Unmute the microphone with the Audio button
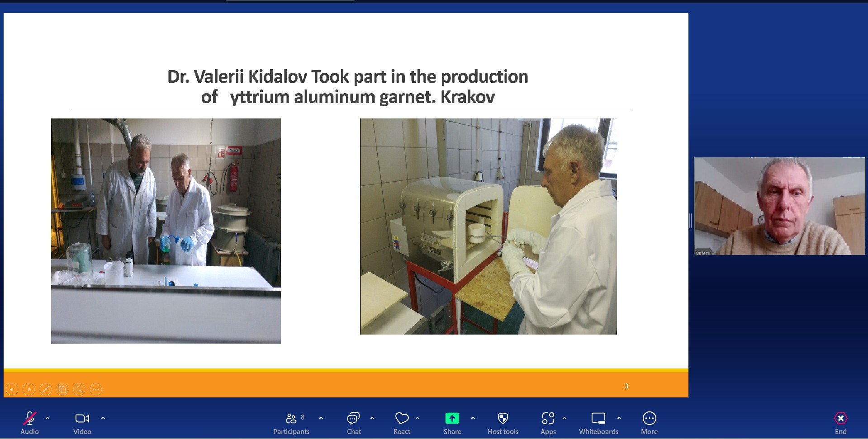The image size is (868, 439). (x=30, y=423)
